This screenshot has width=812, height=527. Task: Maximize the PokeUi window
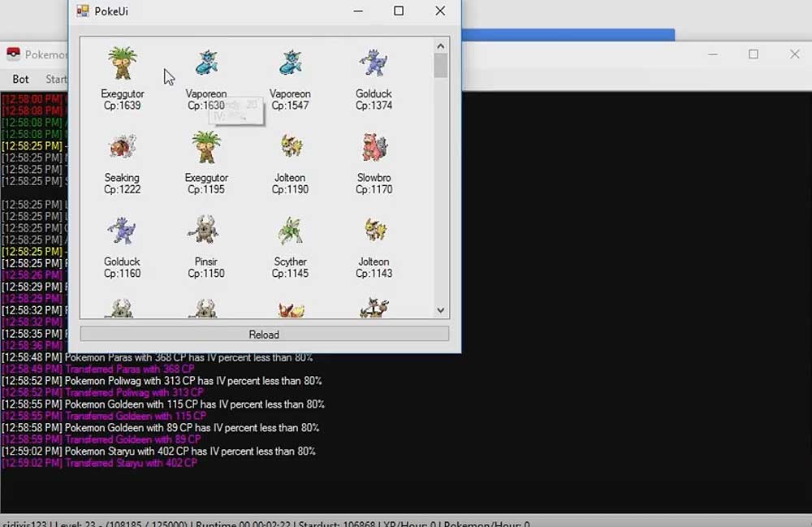[x=399, y=11]
